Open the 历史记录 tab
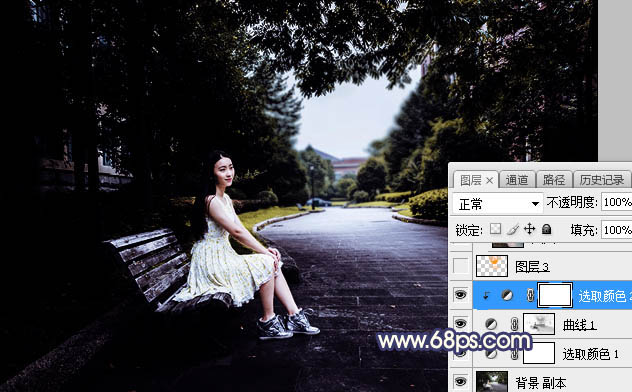Image resolution: width=632 pixels, height=392 pixels. coord(602,180)
